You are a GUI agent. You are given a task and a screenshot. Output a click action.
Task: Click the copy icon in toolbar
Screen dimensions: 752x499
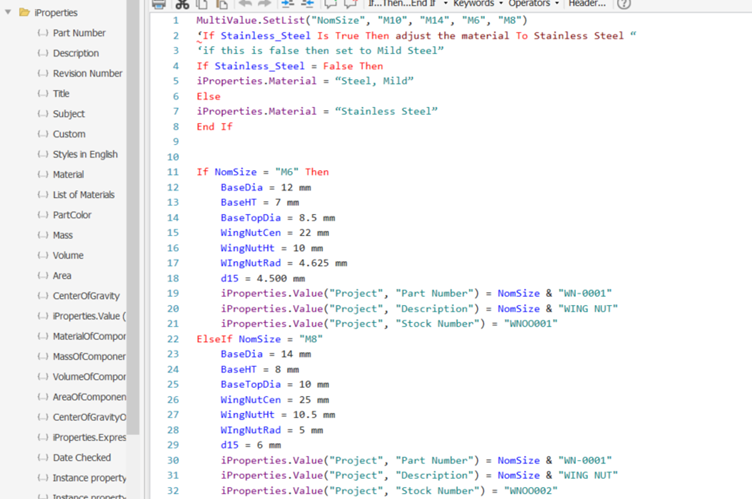(x=202, y=4)
